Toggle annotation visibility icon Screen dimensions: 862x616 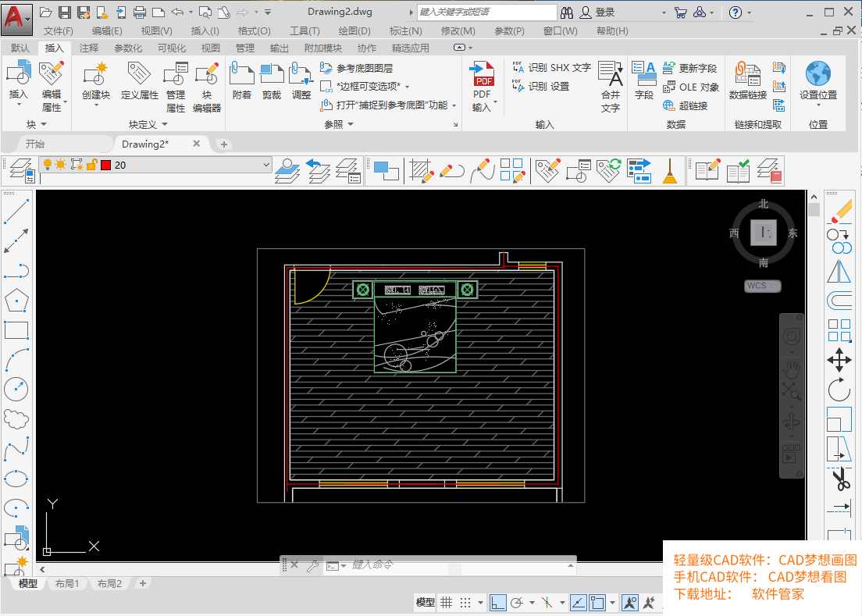[630, 603]
